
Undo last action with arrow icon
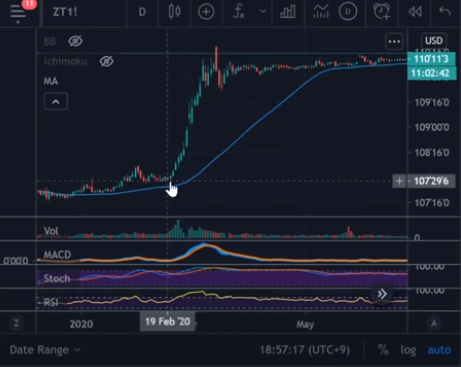pyautogui.click(x=445, y=12)
